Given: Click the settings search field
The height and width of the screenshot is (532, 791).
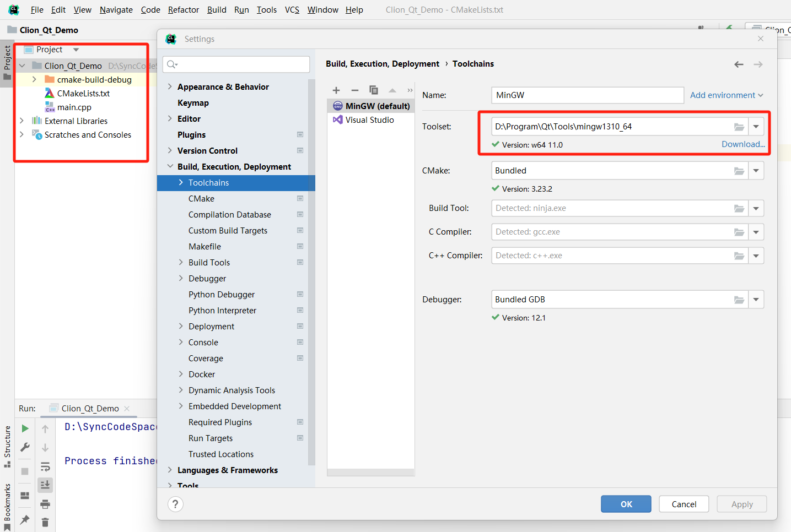Looking at the screenshot, I should coord(236,64).
